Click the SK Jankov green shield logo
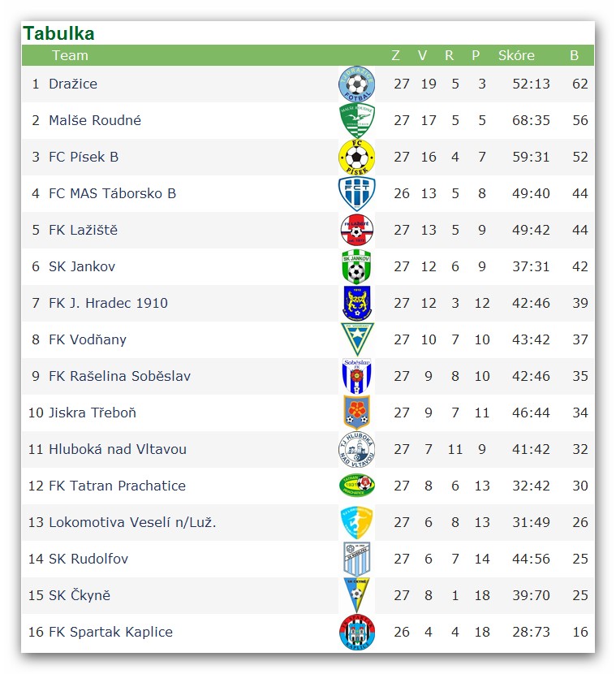 click(x=356, y=267)
